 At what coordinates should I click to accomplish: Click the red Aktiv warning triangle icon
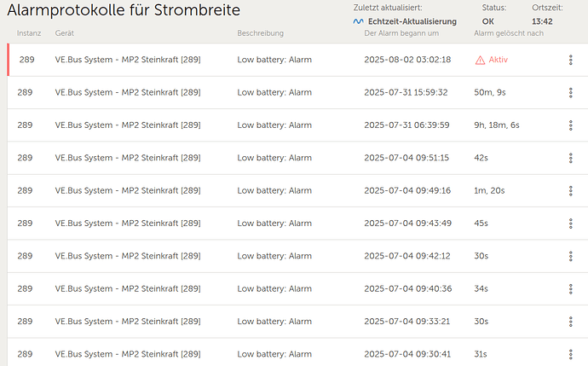(x=481, y=60)
